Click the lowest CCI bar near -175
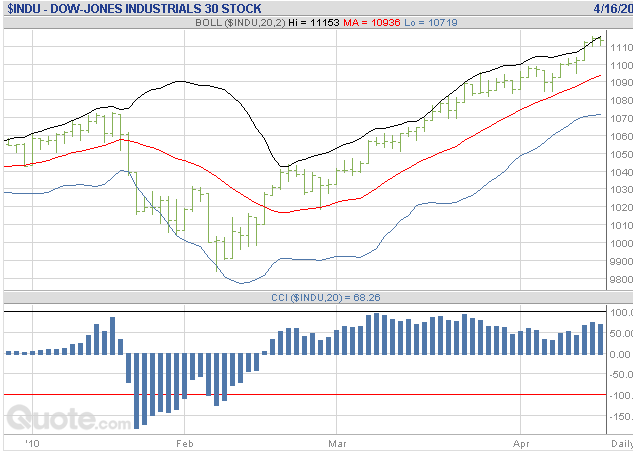The width and height of the screenshot is (633, 451). (x=136, y=391)
